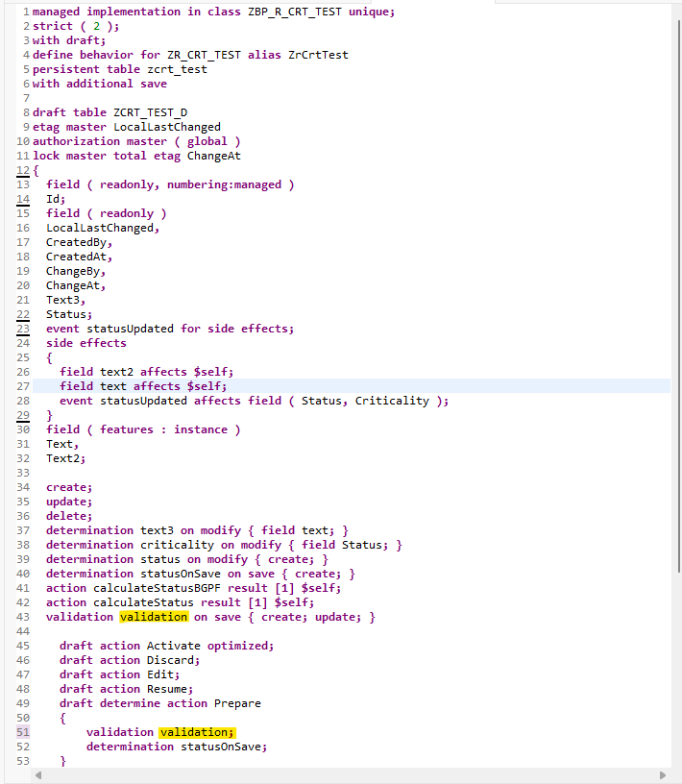Click line number 44 in gutter
Screen dimensions: 682x784
pyautogui.click(x=23, y=631)
